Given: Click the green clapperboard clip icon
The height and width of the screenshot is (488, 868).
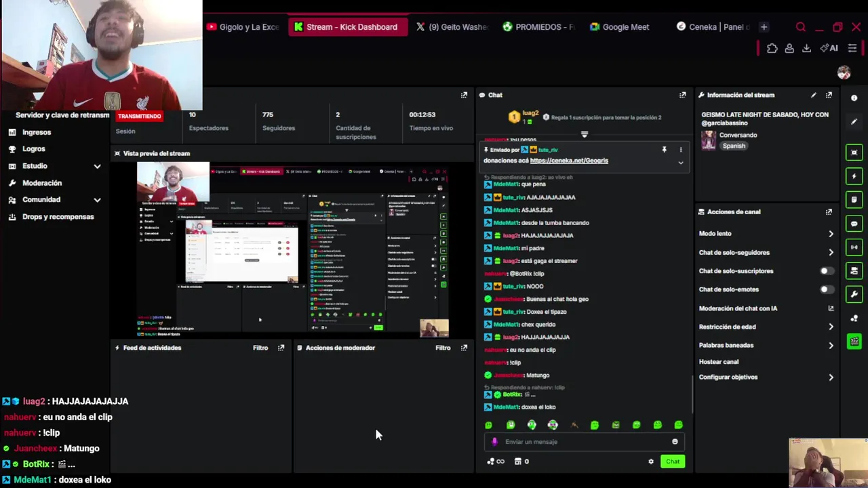Looking at the screenshot, I should point(854,342).
